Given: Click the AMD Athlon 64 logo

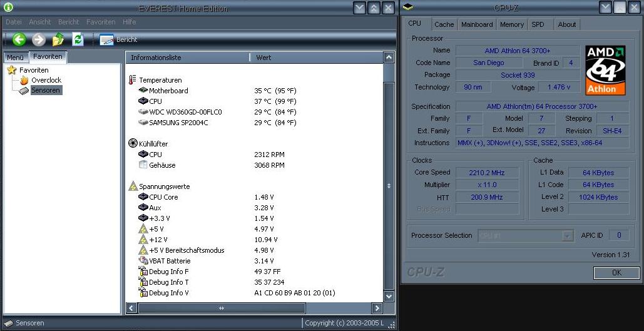Looking at the screenshot, I should tap(605, 70).
